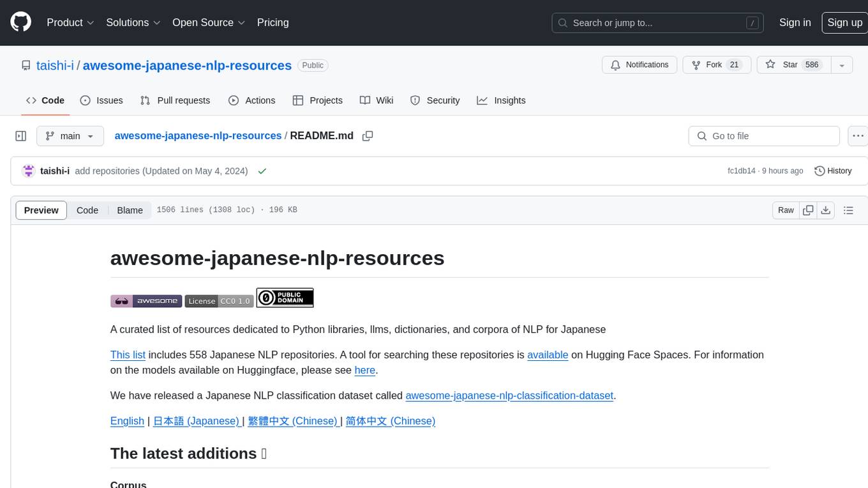The height and width of the screenshot is (488, 868).
Task: Click the Public repository label
Action: tap(313, 65)
